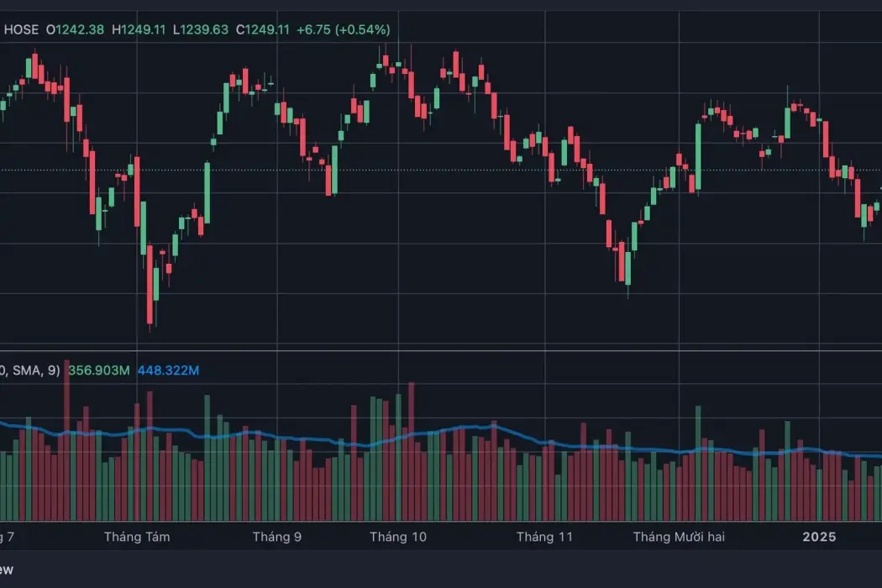This screenshot has width=882, height=588.
Task: Click the open price value O1242.38
Action: pos(75,29)
